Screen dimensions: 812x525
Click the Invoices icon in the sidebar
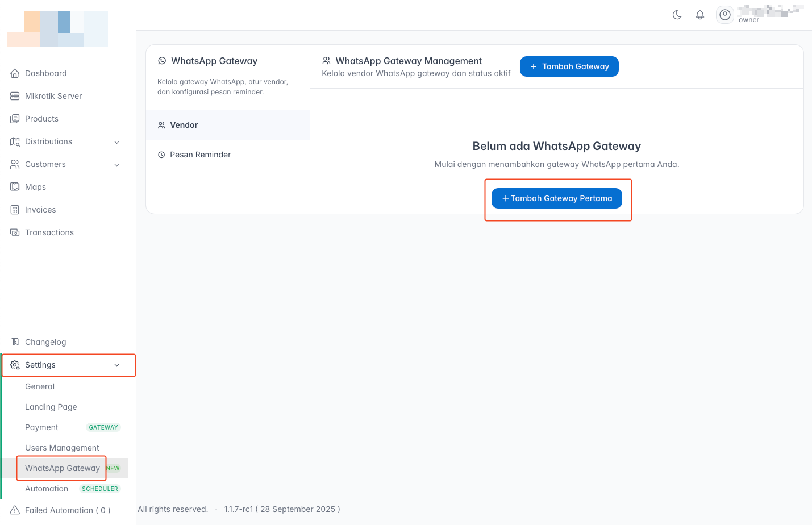click(15, 210)
